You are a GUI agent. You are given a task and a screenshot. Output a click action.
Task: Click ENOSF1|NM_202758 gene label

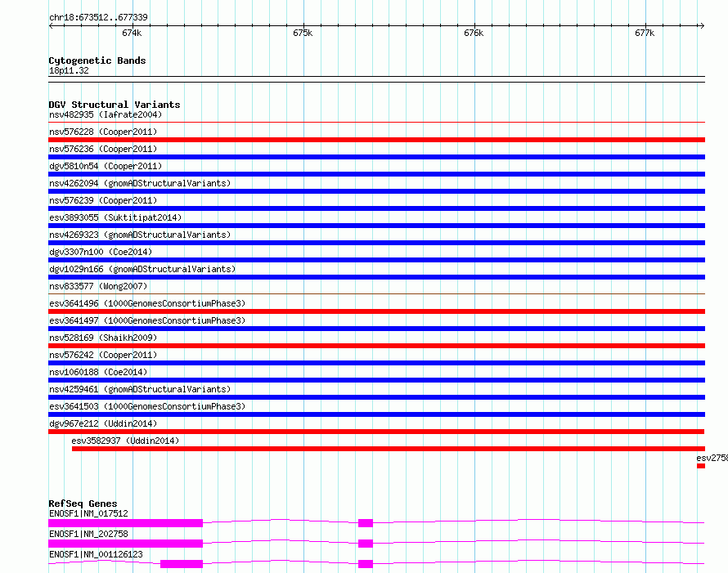[88, 534]
